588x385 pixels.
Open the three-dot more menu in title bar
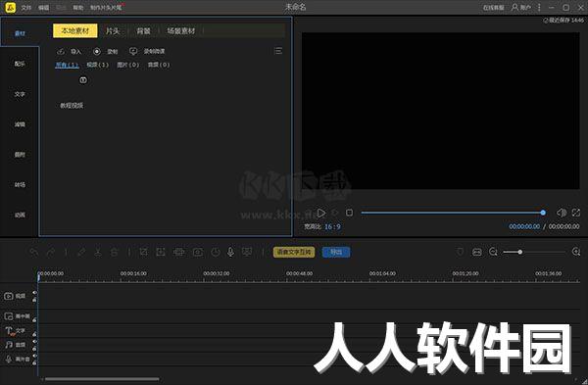(x=540, y=7)
